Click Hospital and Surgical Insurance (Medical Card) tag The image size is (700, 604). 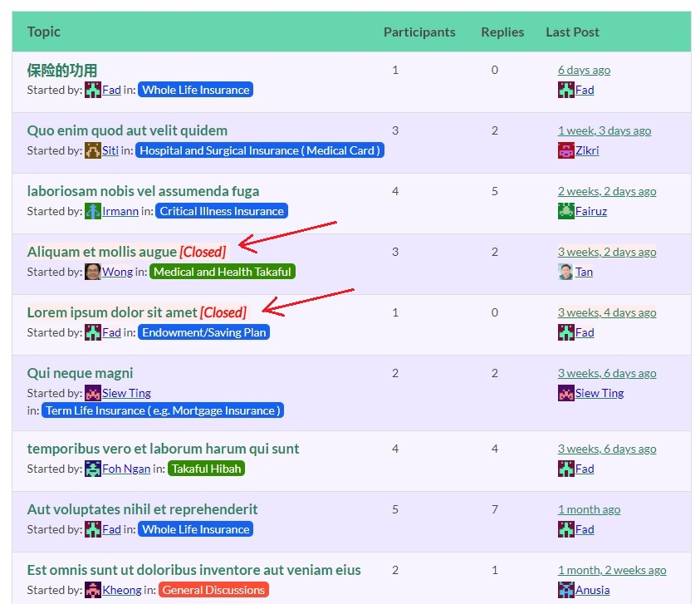(x=260, y=150)
